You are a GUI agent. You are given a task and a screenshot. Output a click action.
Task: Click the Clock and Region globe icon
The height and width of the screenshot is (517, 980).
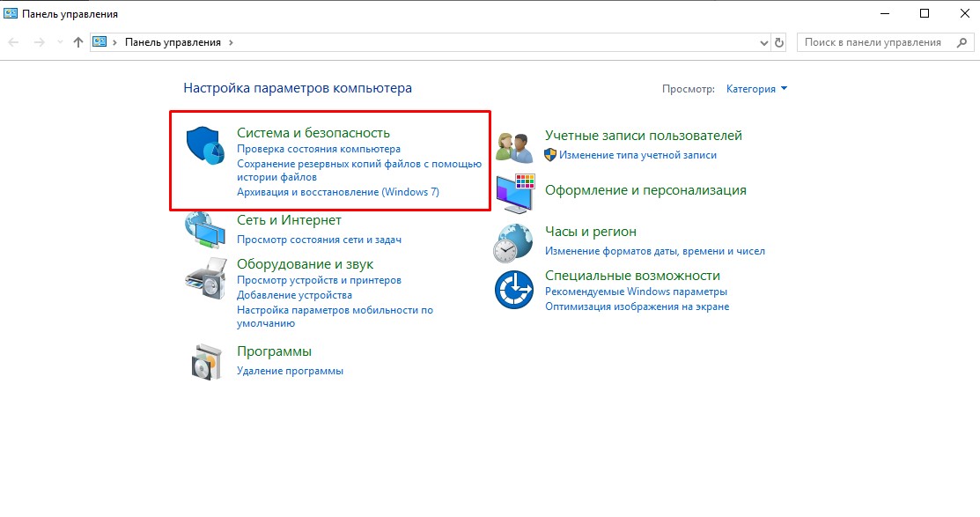[514, 242]
